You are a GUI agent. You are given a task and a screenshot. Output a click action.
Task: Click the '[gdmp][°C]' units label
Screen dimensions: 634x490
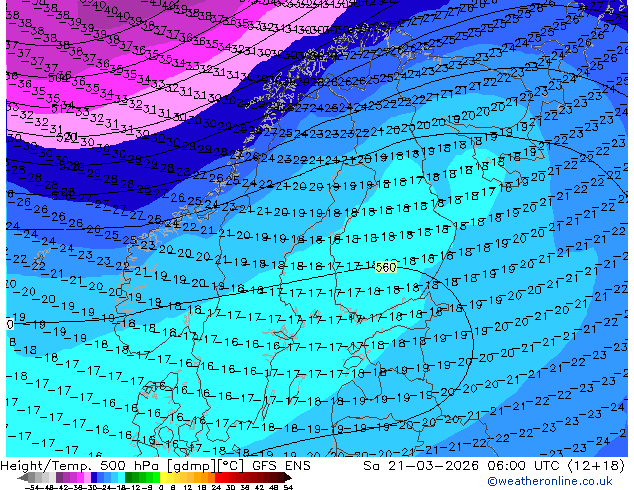(205, 466)
